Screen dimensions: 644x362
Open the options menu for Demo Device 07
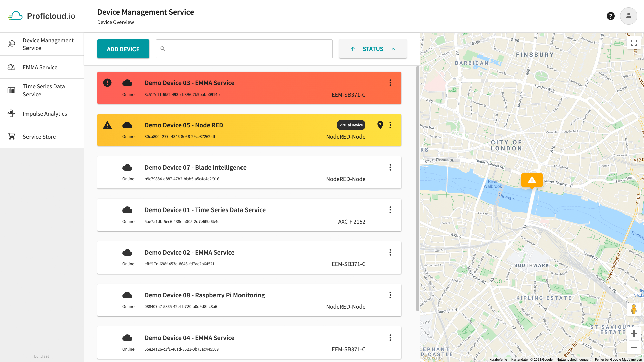click(390, 167)
